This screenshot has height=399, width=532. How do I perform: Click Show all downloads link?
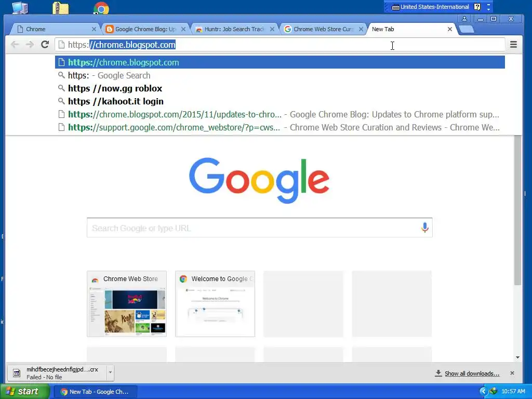472,374
